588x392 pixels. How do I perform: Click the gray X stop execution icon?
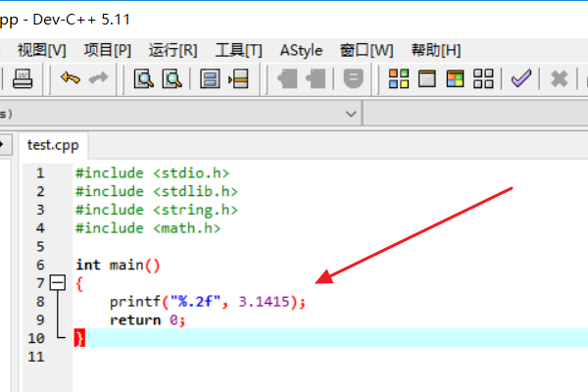[x=560, y=79]
